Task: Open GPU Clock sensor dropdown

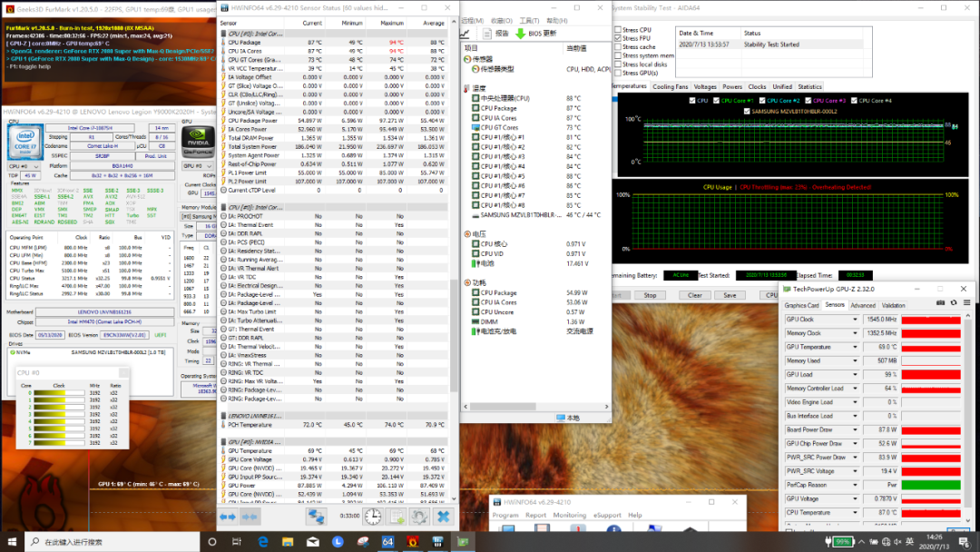Action: 855,320
